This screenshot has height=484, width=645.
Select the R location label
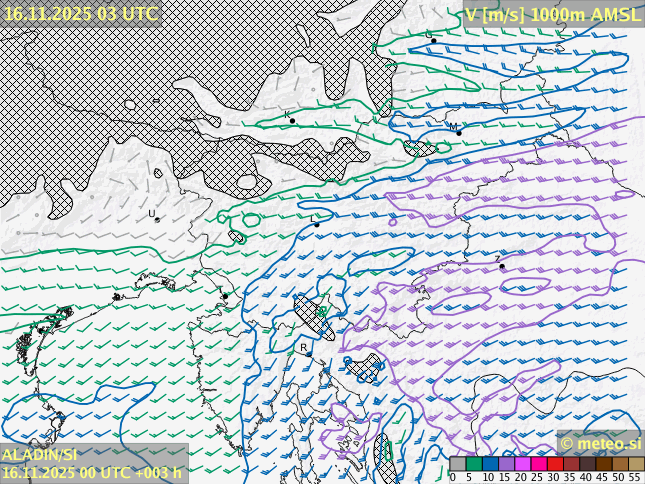304,348
